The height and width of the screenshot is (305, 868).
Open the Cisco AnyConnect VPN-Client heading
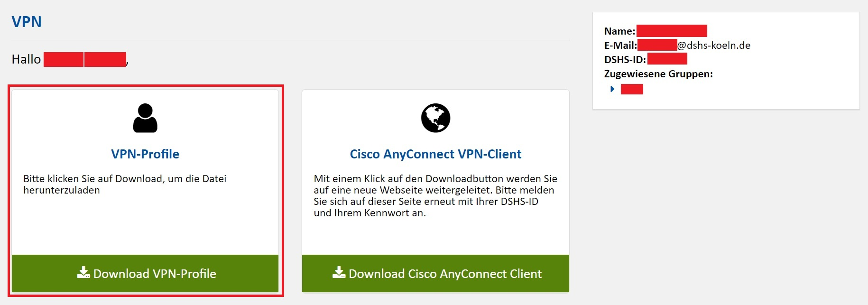435,154
